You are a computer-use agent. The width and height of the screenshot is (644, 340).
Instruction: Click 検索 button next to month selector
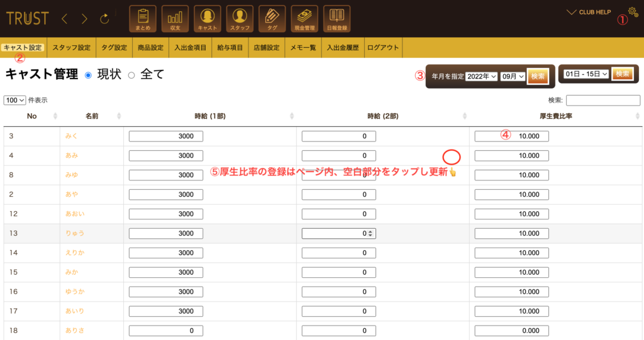tap(537, 76)
